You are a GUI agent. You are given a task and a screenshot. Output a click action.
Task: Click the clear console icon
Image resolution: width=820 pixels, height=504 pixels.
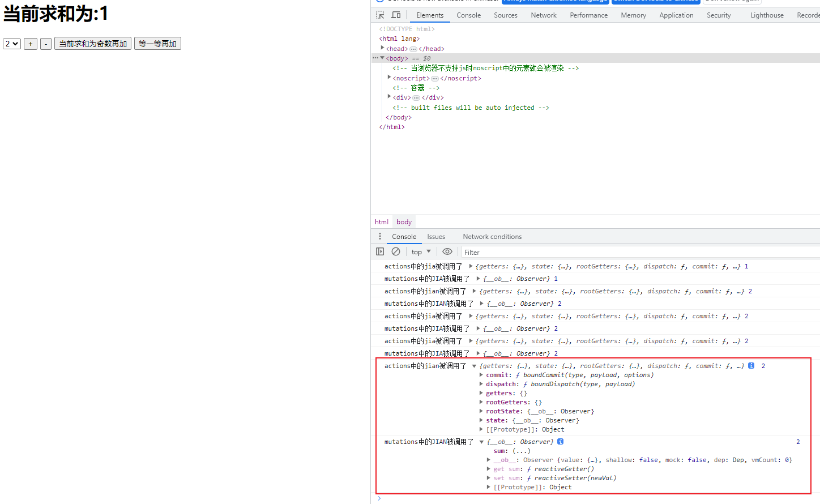coord(396,251)
